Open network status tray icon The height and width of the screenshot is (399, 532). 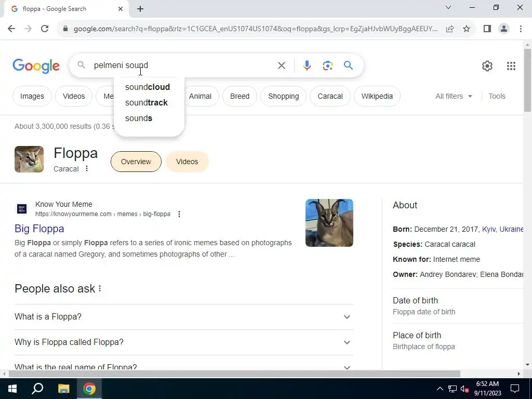tap(453, 389)
